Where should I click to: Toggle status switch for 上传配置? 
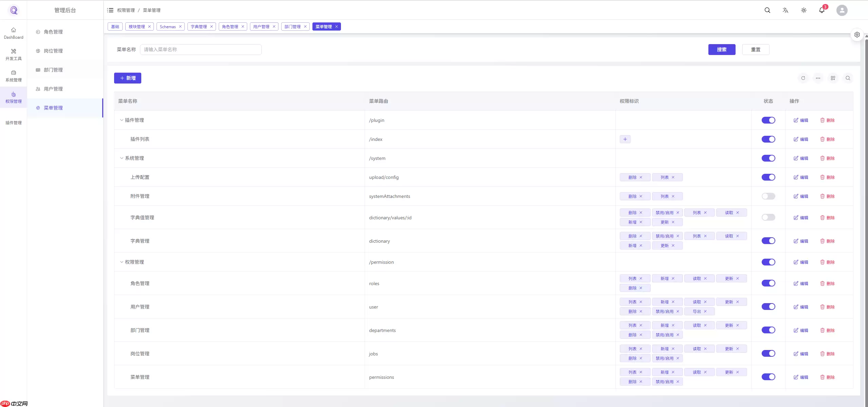click(768, 177)
